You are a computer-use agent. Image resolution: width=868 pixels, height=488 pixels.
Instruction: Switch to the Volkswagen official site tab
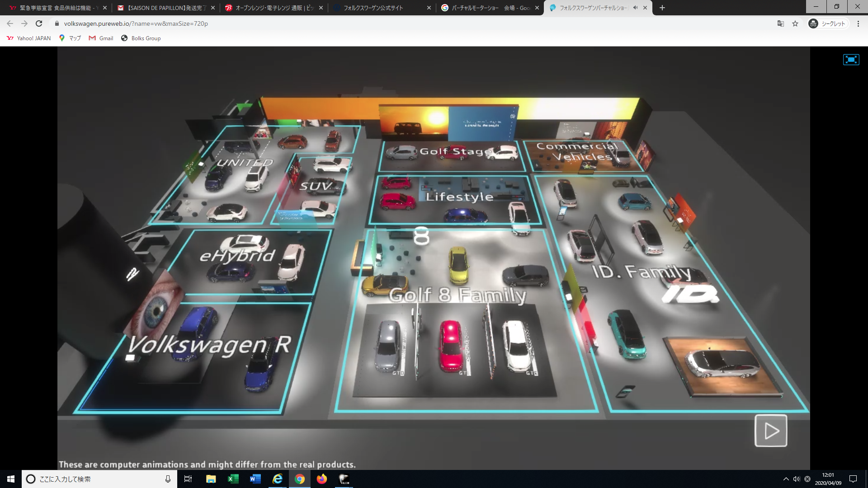point(382,8)
